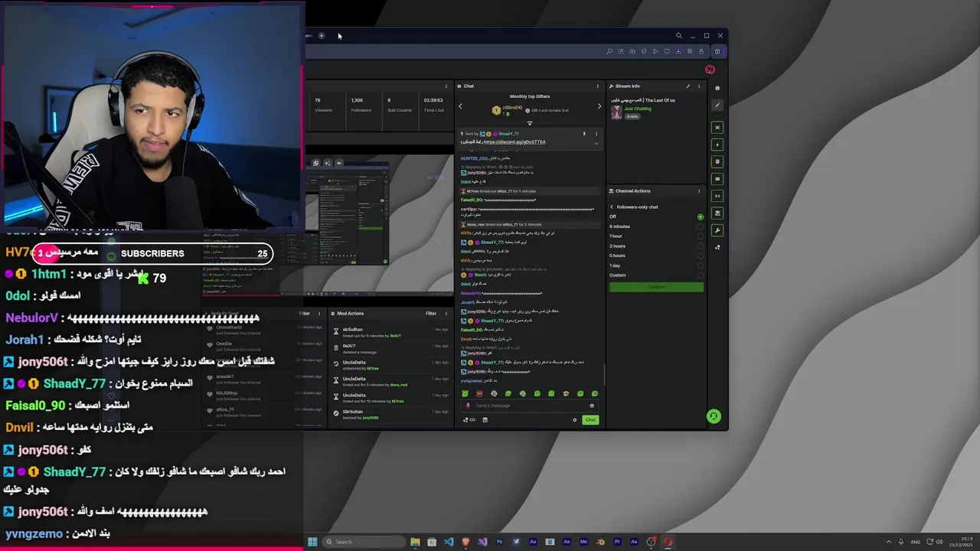Click the lightning bolt sidebar icon

(x=717, y=144)
